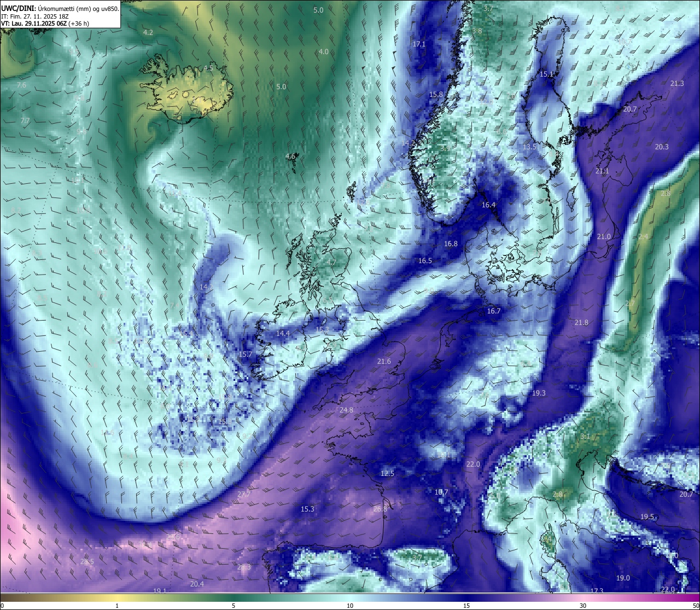Click the 4.7 value over Scotland

331,263
